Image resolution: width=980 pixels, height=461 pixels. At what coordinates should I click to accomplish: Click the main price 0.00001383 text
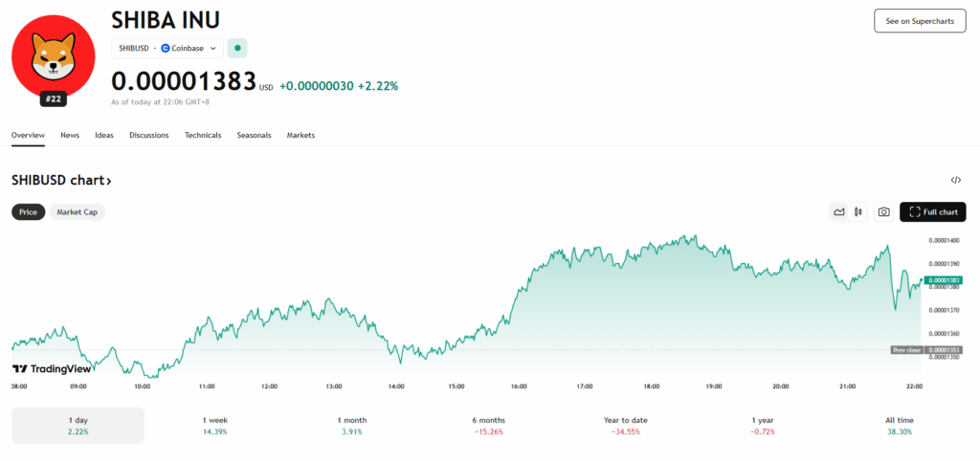pos(184,82)
